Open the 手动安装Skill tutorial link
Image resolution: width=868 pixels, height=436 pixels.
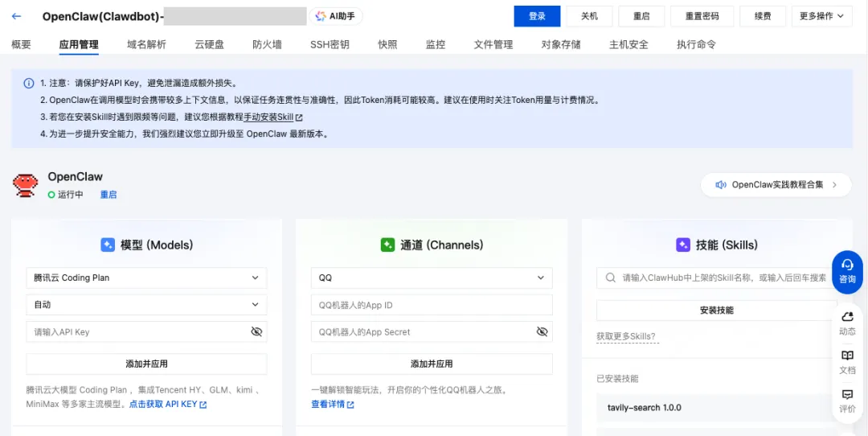(268, 117)
